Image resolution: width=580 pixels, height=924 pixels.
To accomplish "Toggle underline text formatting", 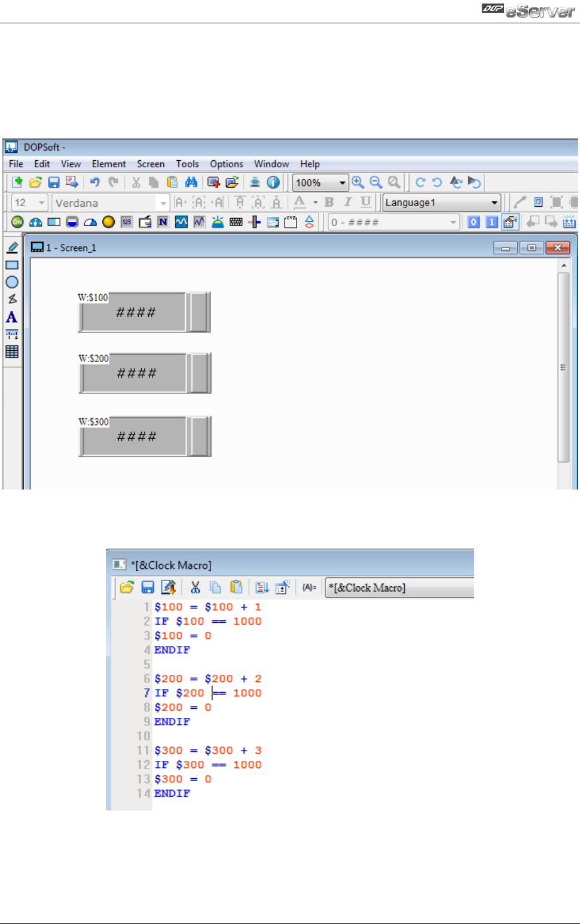I will point(366,202).
